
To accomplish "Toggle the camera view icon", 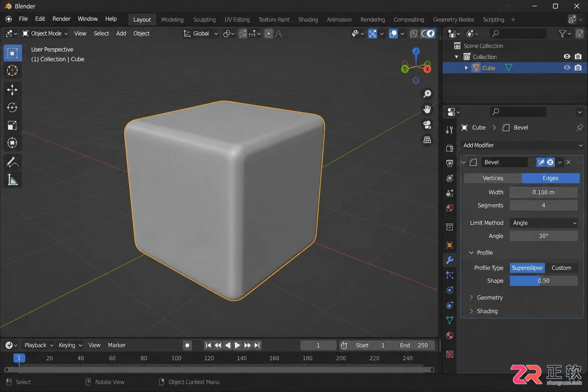I will pos(427,125).
